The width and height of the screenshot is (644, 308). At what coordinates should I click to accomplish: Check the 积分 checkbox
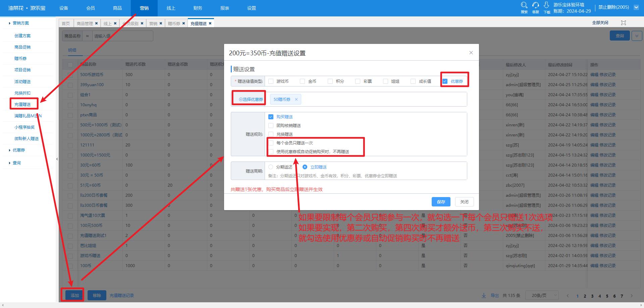coord(330,81)
